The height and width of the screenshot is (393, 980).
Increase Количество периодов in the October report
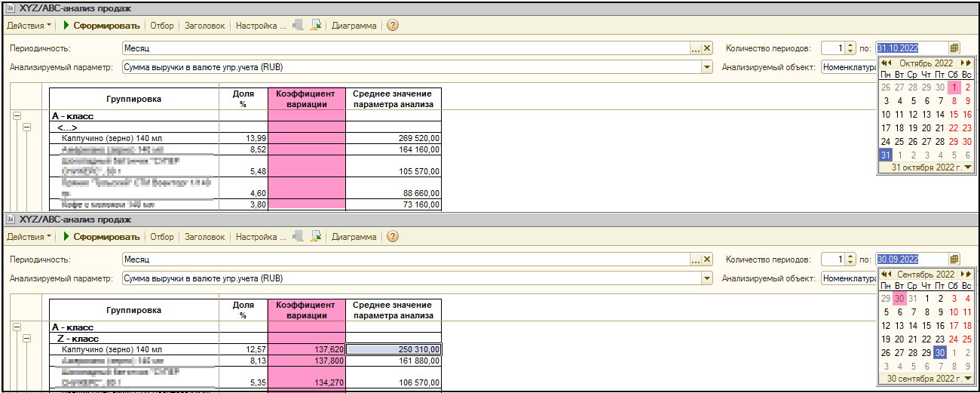coord(851,45)
